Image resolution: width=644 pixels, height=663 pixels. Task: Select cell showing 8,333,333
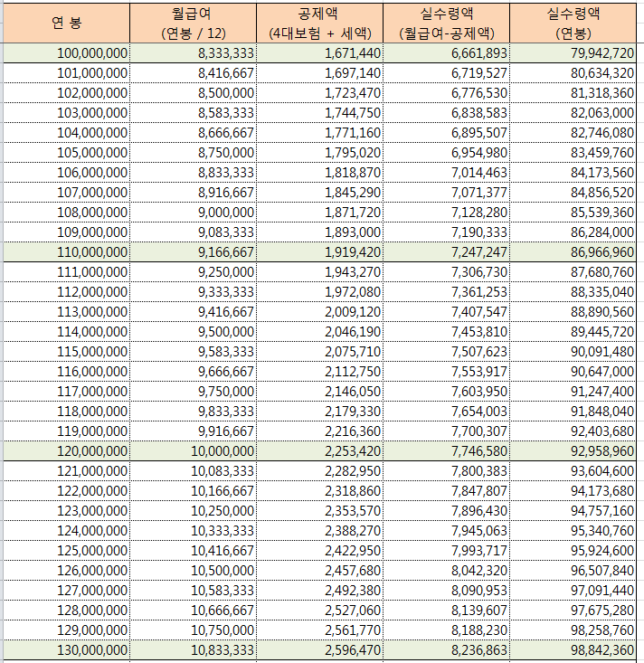[x=193, y=53]
